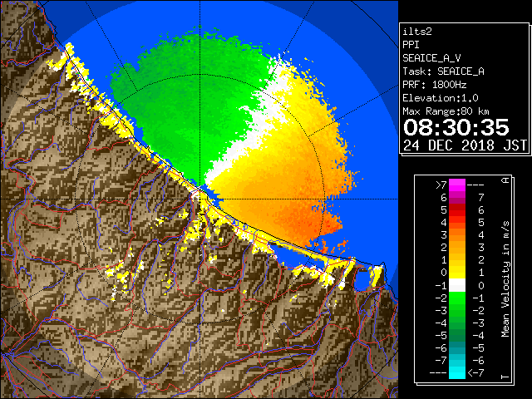The image size is (532, 399).
Task: Click the "<-7" legend label
Action: tap(475, 373)
